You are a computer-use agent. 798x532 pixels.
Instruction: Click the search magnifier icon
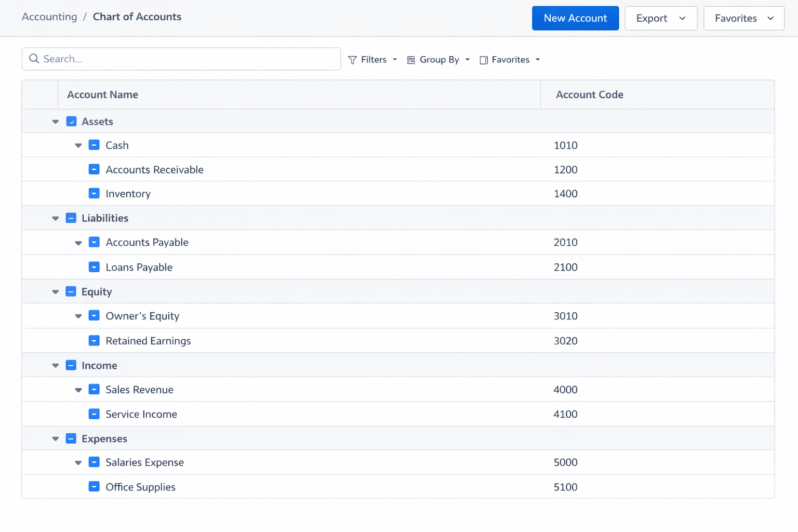pyautogui.click(x=34, y=59)
